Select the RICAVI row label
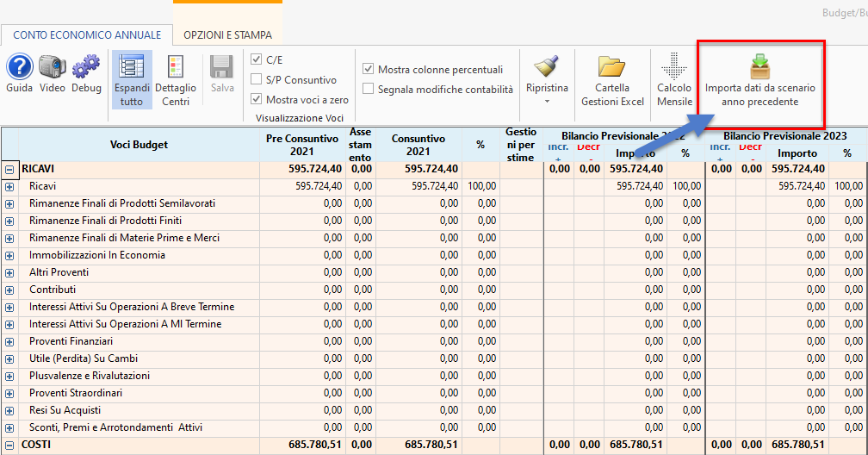The image size is (868, 455). (38, 169)
